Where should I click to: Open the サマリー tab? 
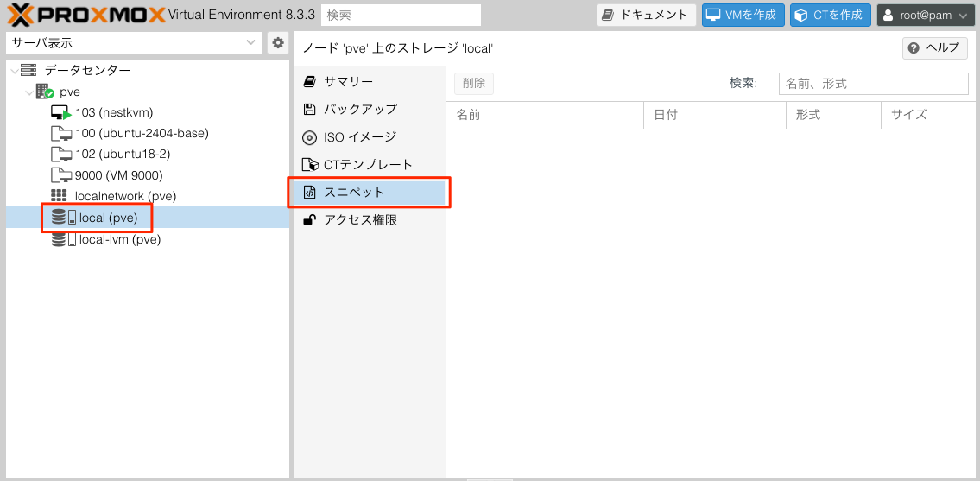pos(370,82)
